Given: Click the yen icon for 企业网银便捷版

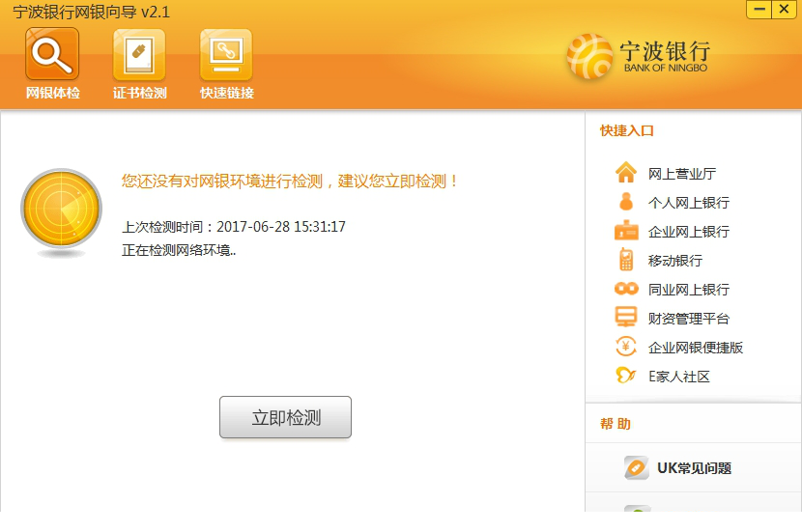Looking at the screenshot, I should click(x=626, y=347).
